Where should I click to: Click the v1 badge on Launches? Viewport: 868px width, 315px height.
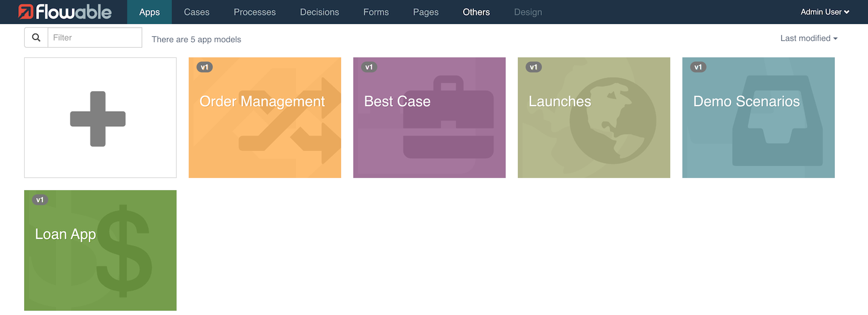pos(533,67)
